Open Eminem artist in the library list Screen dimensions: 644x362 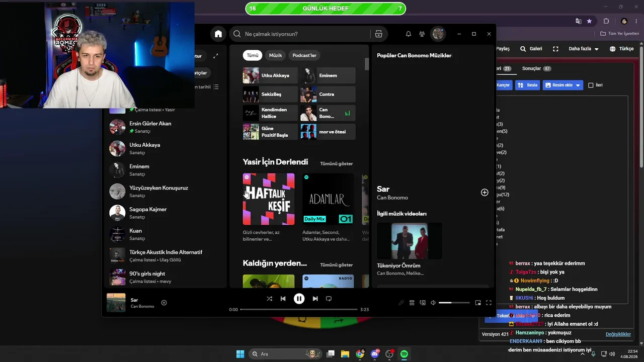tap(166, 170)
